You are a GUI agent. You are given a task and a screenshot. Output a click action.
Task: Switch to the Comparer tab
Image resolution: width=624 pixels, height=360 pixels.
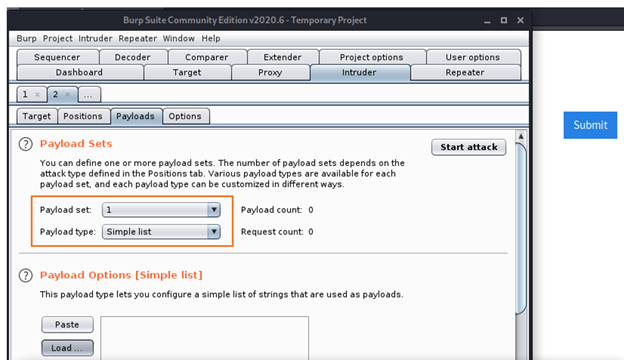tap(207, 57)
